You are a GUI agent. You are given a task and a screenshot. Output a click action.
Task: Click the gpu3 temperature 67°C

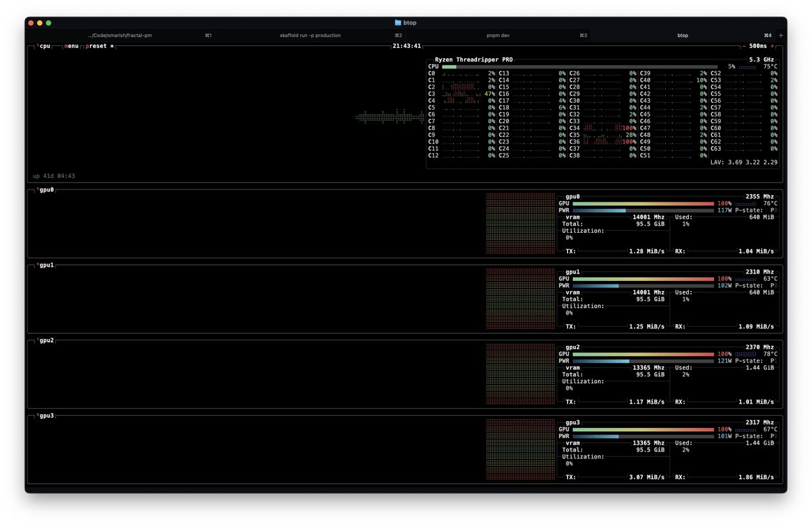pos(770,429)
